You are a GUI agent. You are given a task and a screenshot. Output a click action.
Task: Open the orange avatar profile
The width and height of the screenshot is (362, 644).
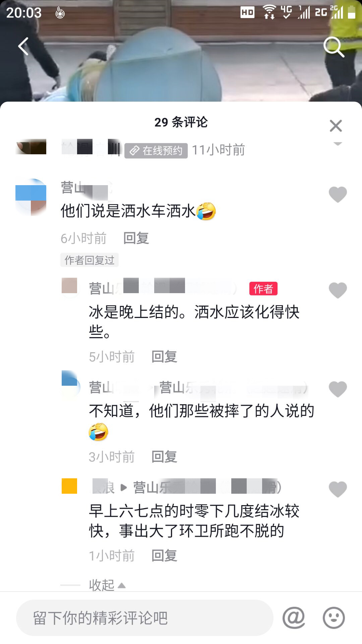click(69, 486)
